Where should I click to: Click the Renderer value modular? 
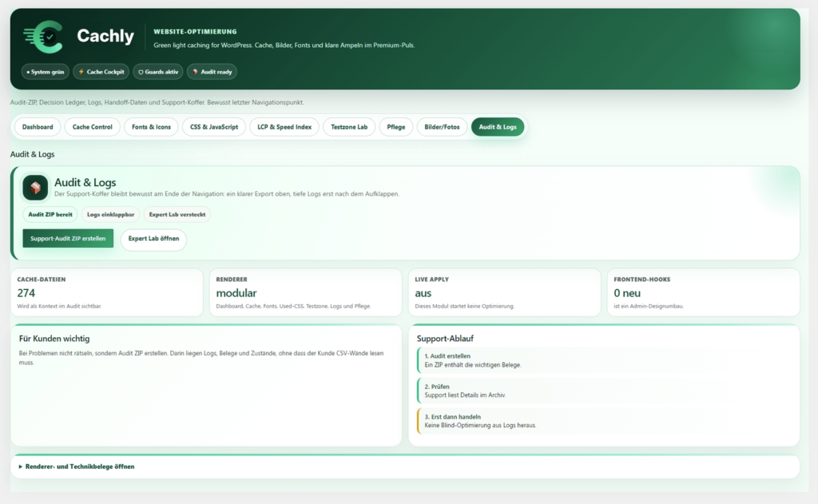point(236,293)
